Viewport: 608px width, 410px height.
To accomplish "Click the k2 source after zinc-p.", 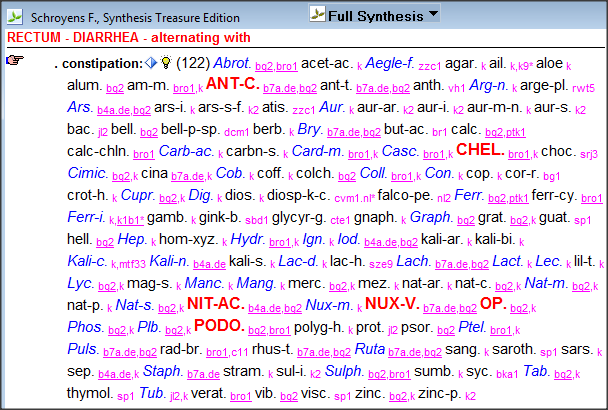I will coord(470,396).
